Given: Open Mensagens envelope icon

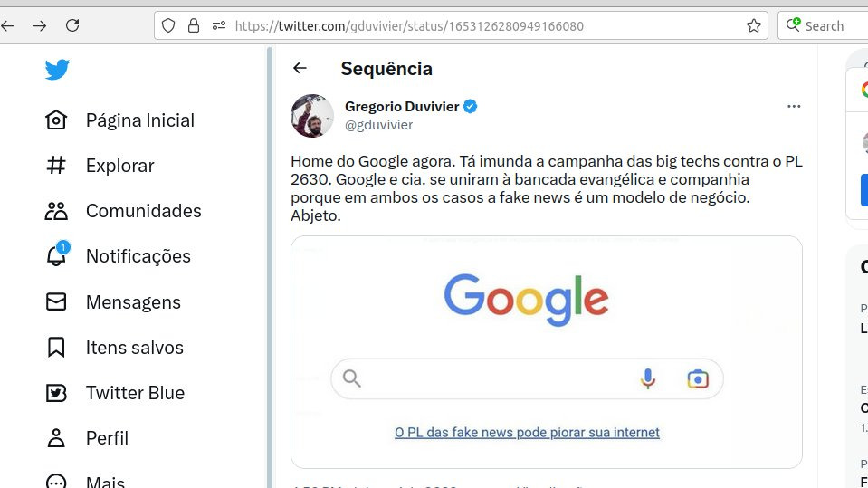Looking at the screenshot, I should (x=56, y=302).
